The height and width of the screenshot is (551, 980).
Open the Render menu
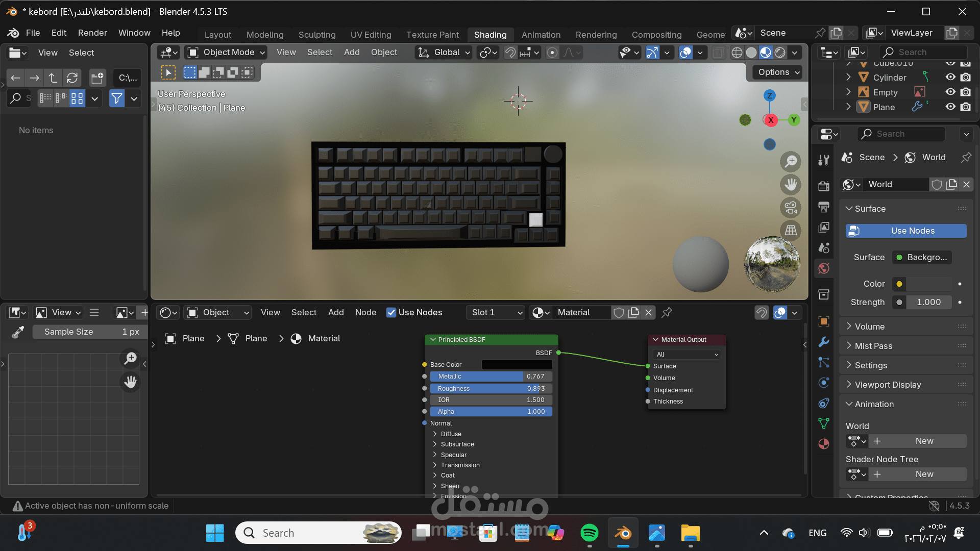click(92, 33)
